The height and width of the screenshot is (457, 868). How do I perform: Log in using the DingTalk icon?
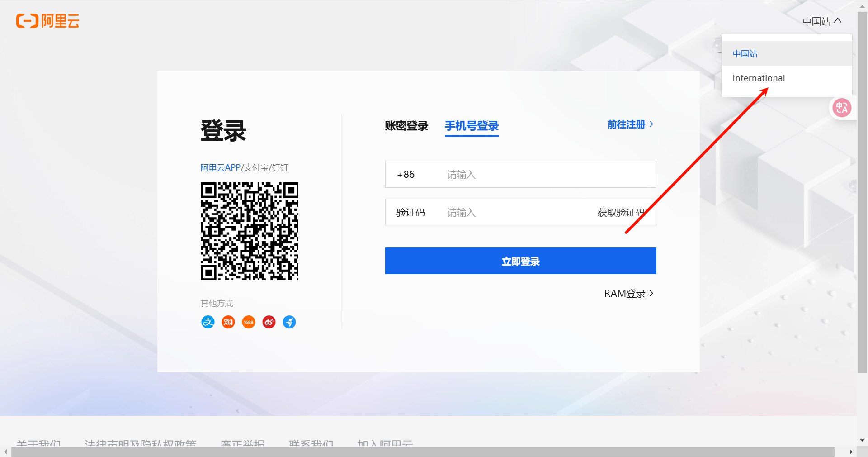pos(289,322)
